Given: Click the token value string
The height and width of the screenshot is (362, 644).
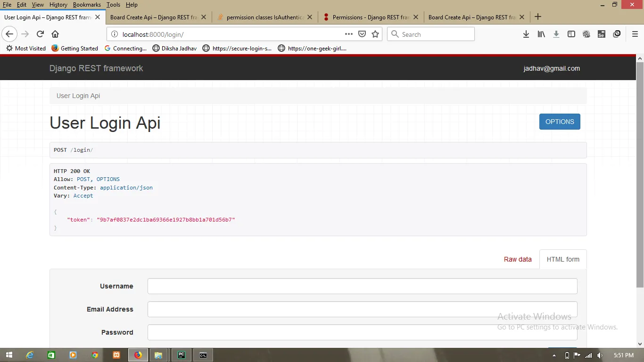Looking at the screenshot, I should pyautogui.click(x=166, y=220).
